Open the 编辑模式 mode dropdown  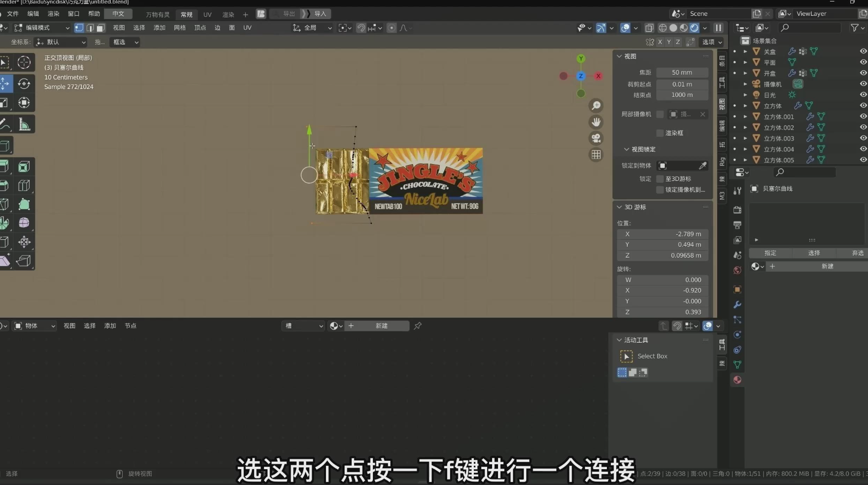pyautogui.click(x=42, y=28)
